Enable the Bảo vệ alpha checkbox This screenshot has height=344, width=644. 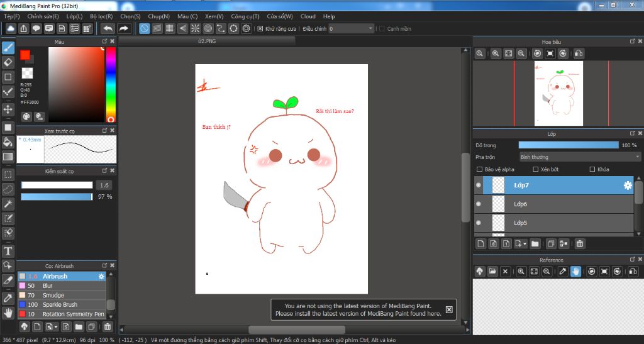(x=479, y=169)
